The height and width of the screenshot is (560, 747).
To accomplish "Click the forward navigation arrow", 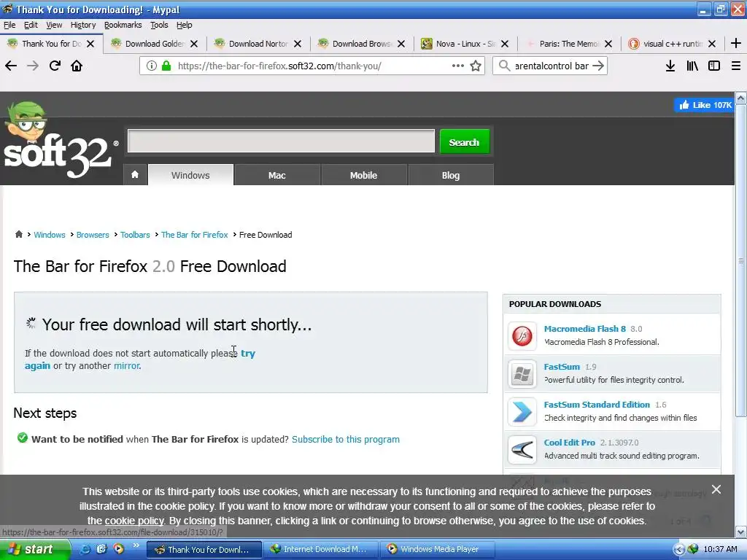I will tap(33, 66).
